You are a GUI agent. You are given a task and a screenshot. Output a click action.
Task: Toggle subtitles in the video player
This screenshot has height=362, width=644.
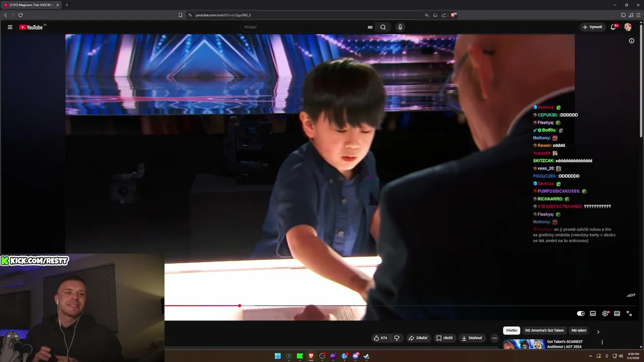click(x=593, y=314)
